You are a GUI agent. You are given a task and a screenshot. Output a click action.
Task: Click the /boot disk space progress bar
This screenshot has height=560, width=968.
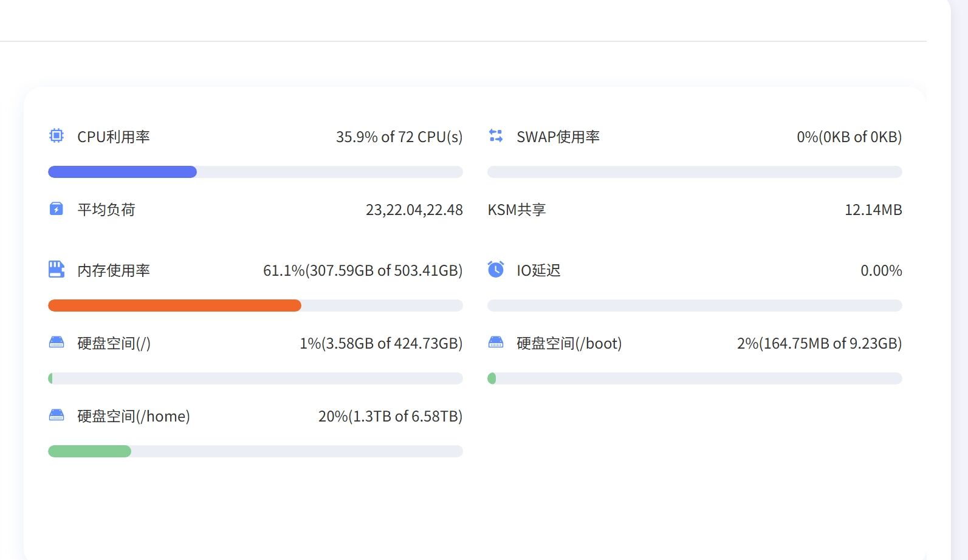pyautogui.click(x=695, y=378)
